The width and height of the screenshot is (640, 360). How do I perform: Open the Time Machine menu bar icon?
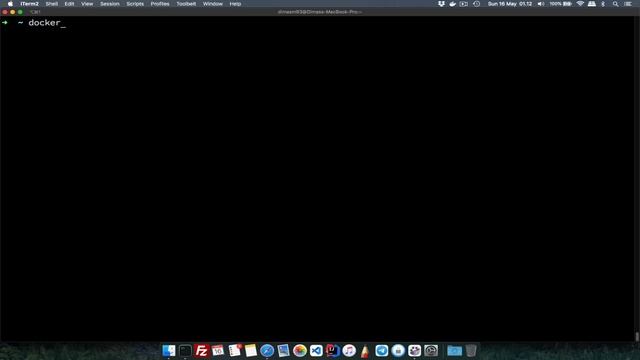pos(476,4)
